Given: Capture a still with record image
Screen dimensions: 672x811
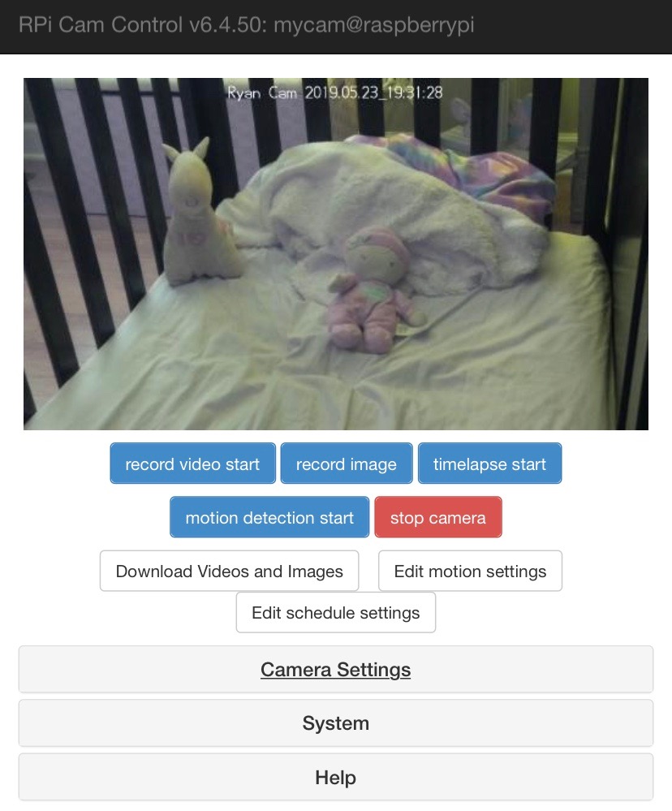Looking at the screenshot, I should click(347, 464).
